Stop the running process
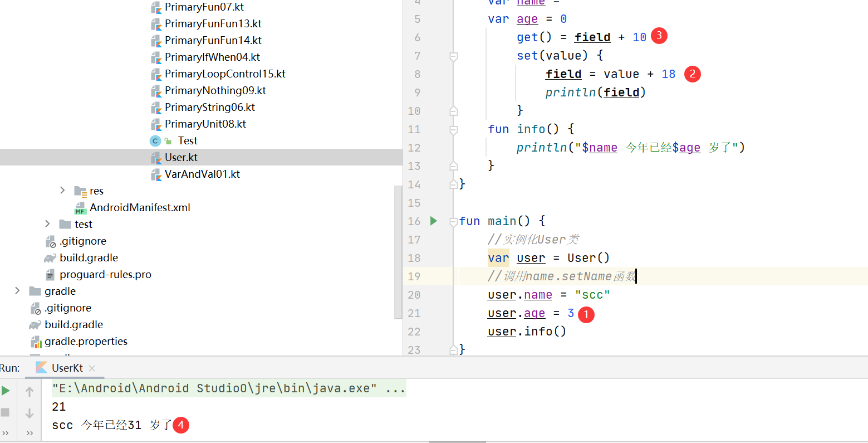The width and height of the screenshot is (868, 443). point(5,412)
